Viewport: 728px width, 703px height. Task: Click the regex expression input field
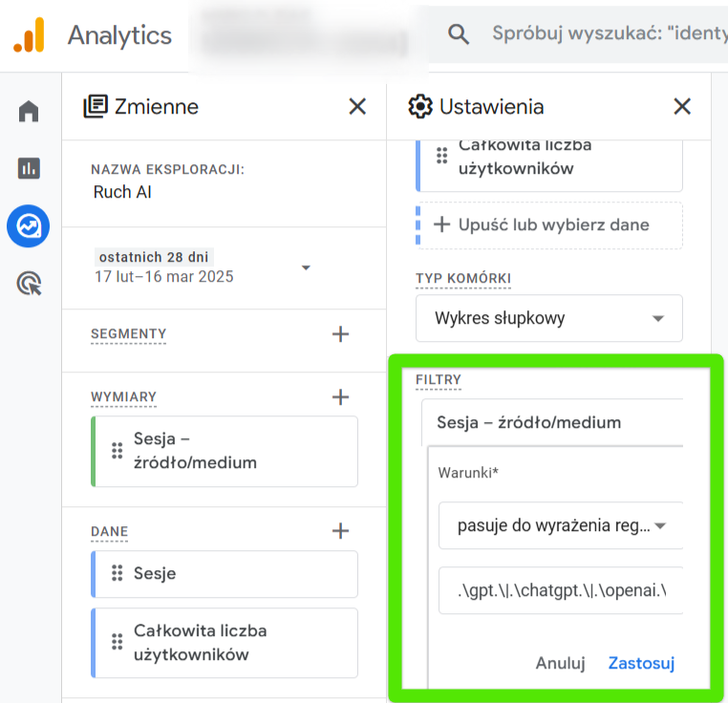562,592
